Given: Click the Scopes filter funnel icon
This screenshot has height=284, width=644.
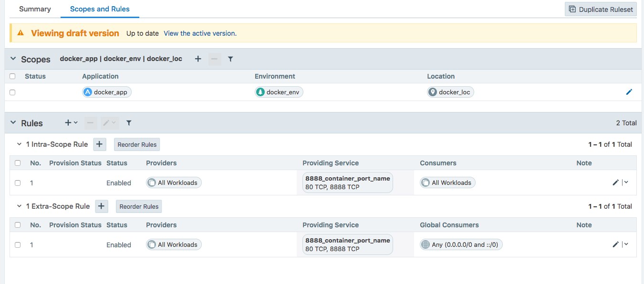Looking at the screenshot, I should point(230,59).
